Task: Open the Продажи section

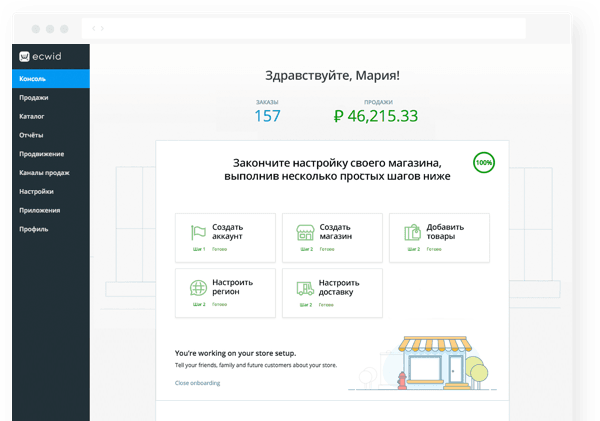Action: 51,98
